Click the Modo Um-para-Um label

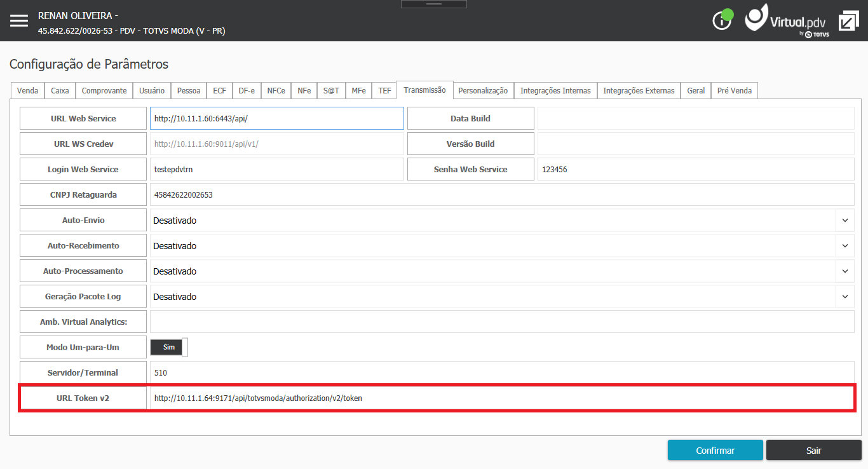pos(83,347)
